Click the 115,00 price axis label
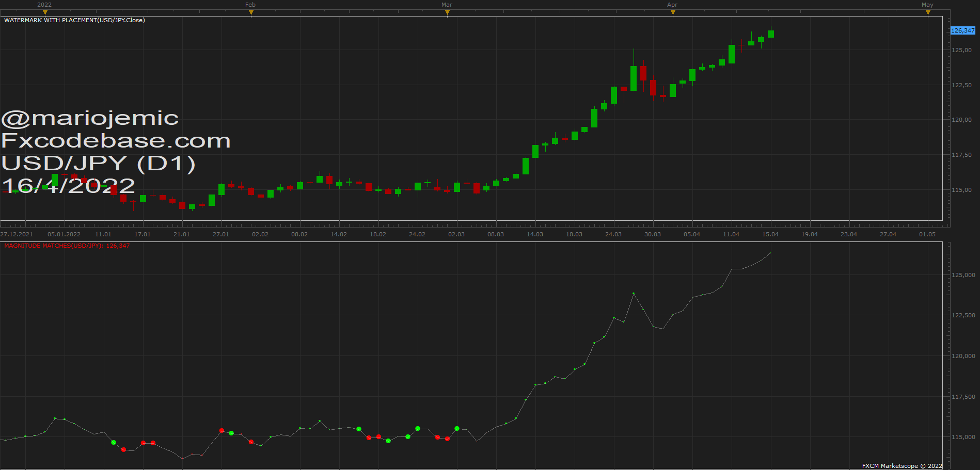 961,190
